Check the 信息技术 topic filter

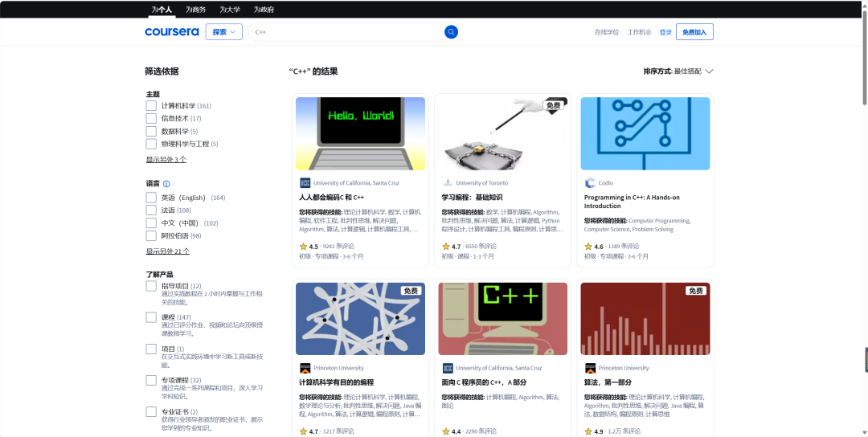tap(151, 118)
